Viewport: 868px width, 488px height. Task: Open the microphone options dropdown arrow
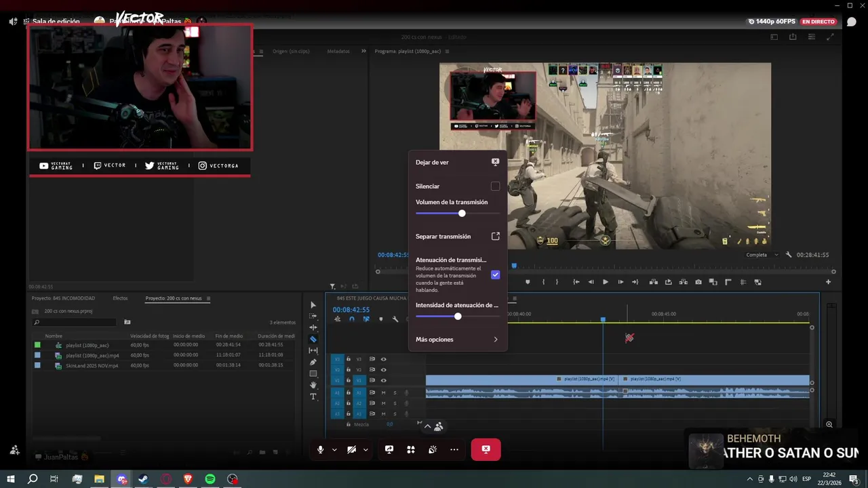pos(334,449)
